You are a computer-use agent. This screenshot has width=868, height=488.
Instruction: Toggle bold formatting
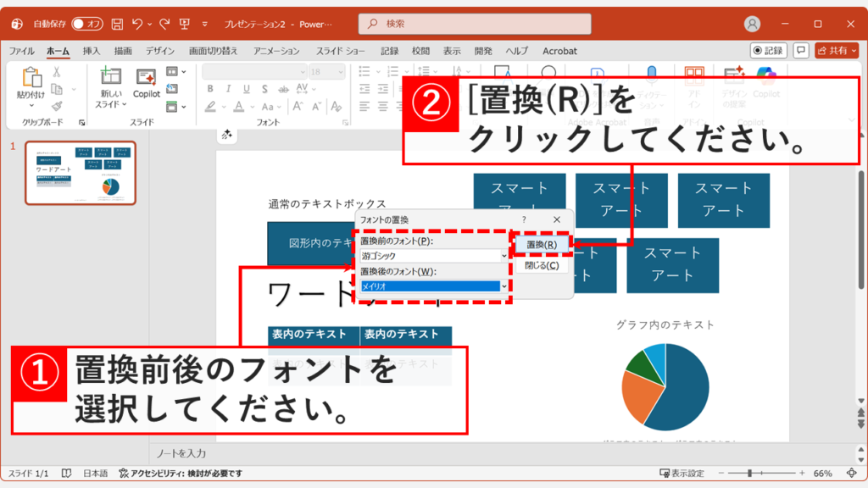210,88
